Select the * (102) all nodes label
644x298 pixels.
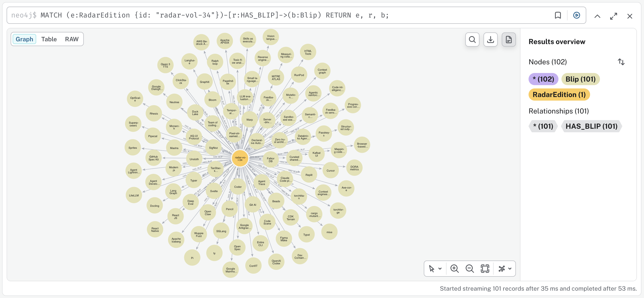(543, 79)
